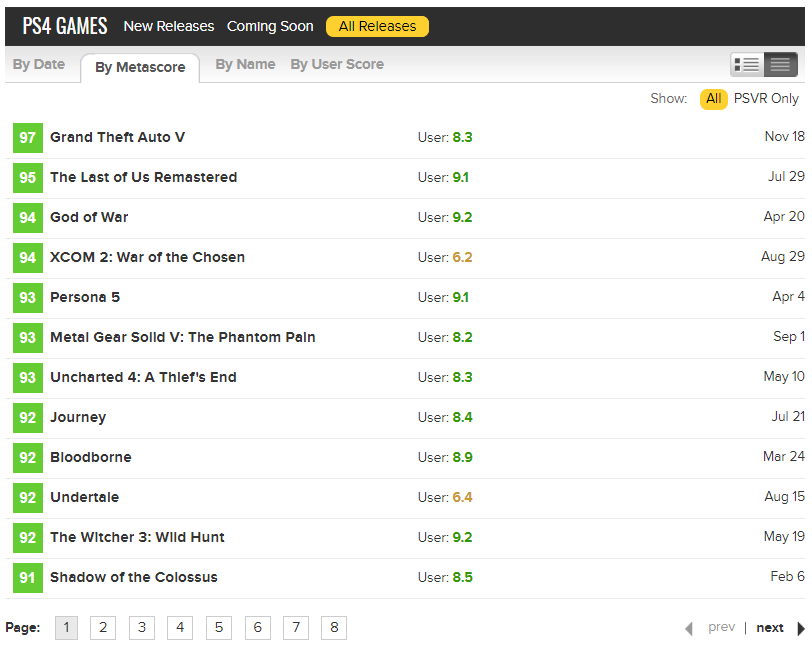Open God of War game page

[89, 217]
